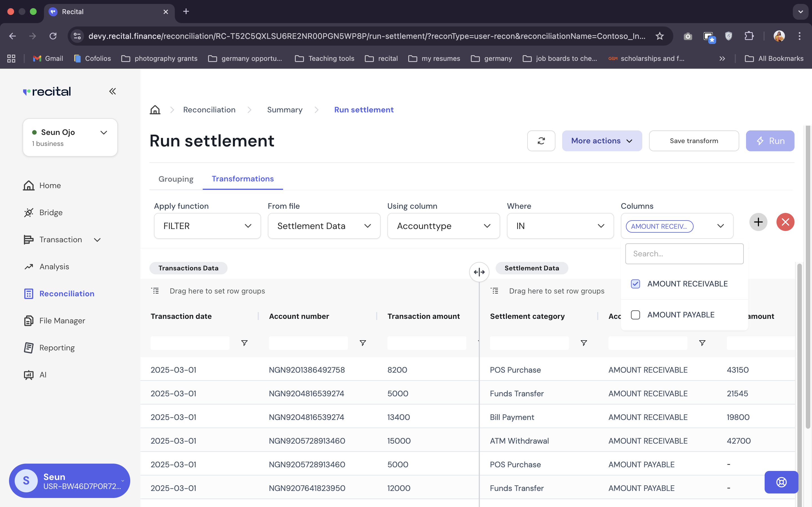Click the panel splitter resize handle icon
The height and width of the screenshot is (507, 812).
479,272
